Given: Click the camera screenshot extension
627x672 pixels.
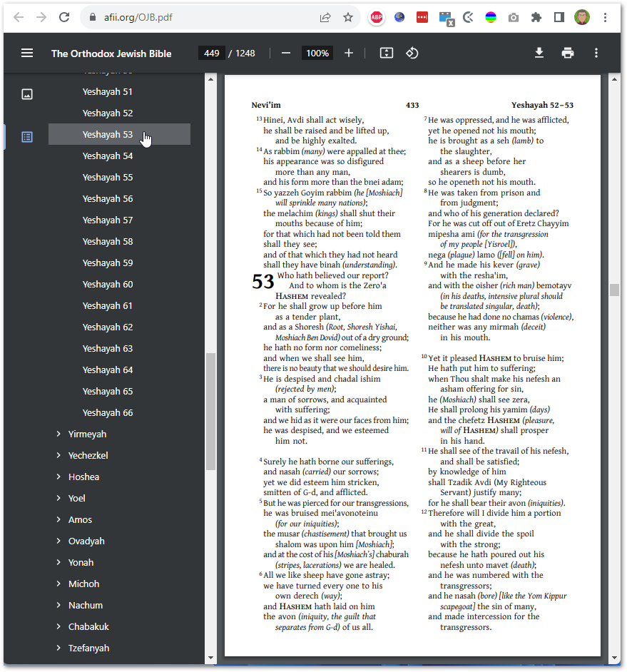Looking at the screenshot, I should point(514,17).
